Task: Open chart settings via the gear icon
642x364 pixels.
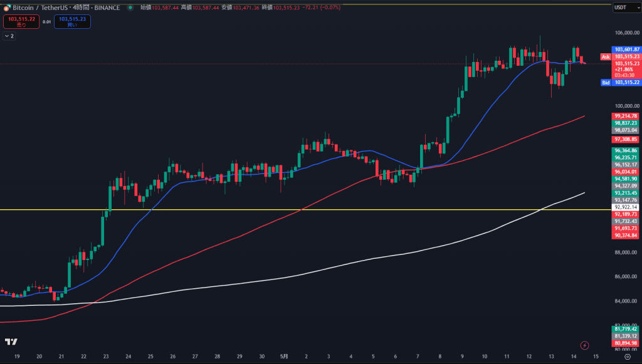Action: (627, 356)
